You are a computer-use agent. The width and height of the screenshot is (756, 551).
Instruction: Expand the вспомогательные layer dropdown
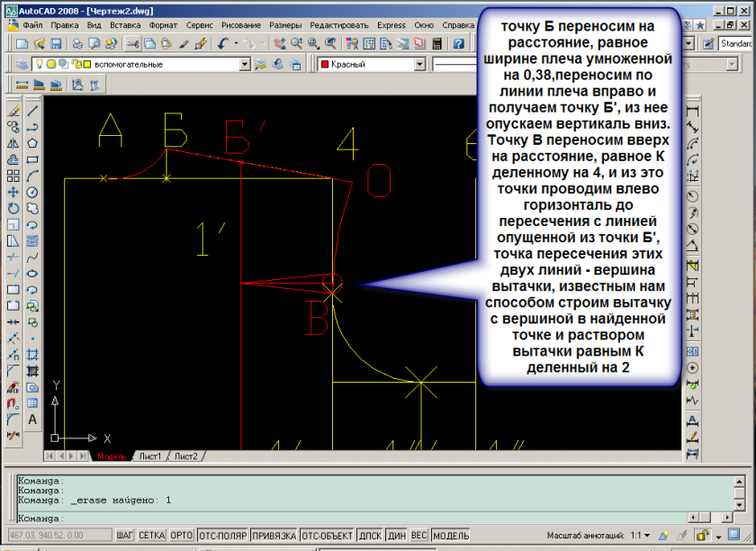click(x=244, y=65)
